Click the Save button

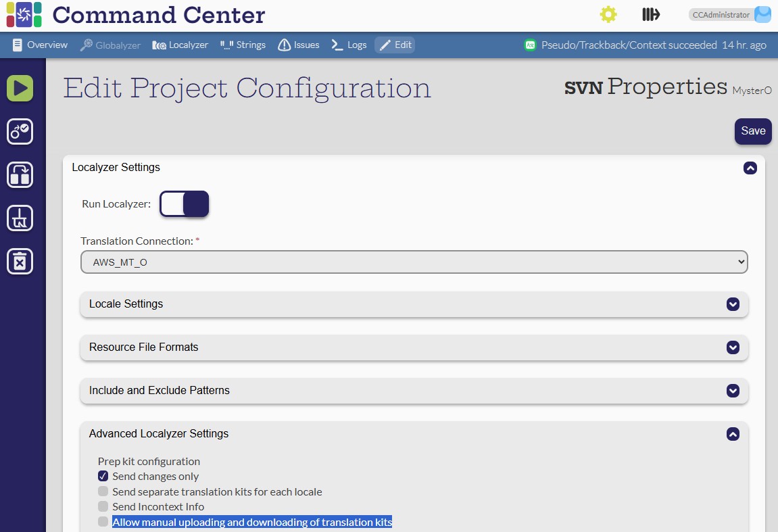(753, 131)
